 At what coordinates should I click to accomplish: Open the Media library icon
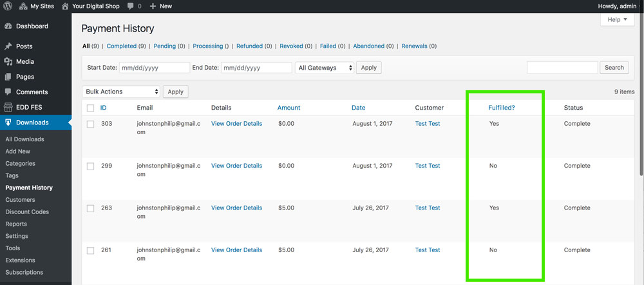(x=8, y=62)
